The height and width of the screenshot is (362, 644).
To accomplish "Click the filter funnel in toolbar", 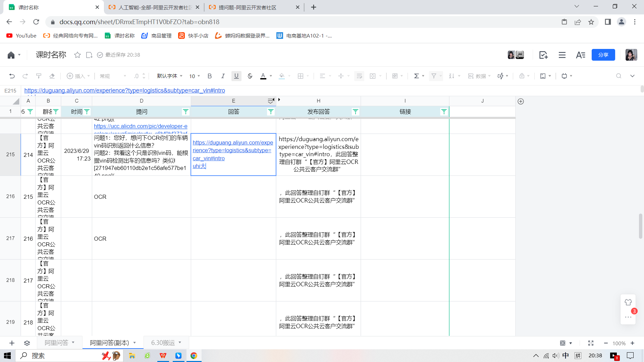I will coord(434,76).
